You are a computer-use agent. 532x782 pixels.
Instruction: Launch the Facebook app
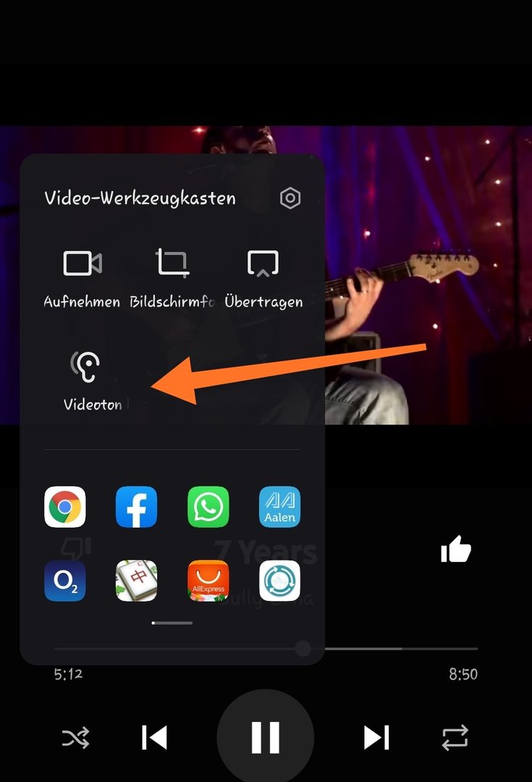tap(136, 507)
